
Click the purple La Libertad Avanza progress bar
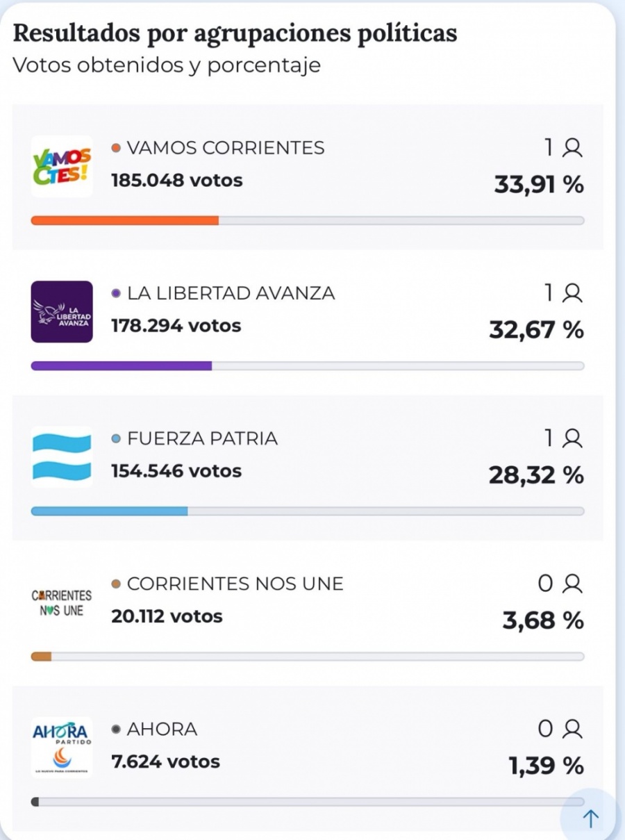(122, 366)
